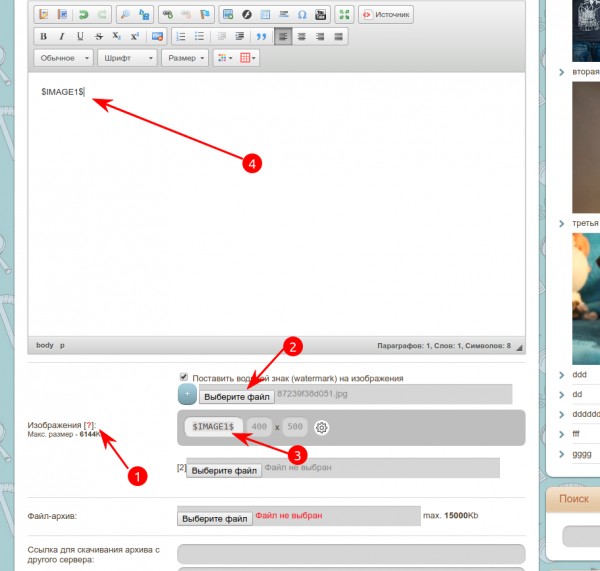Toggle the Источник source view

tap(386, 15)
